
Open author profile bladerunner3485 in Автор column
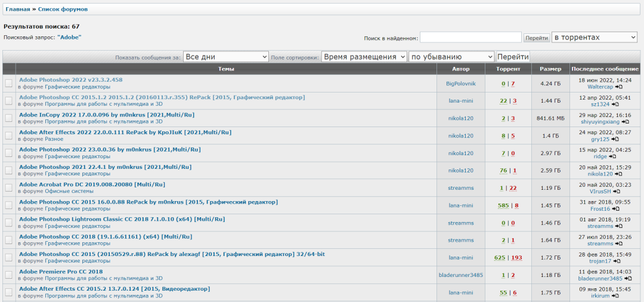[x=461, y=275]
